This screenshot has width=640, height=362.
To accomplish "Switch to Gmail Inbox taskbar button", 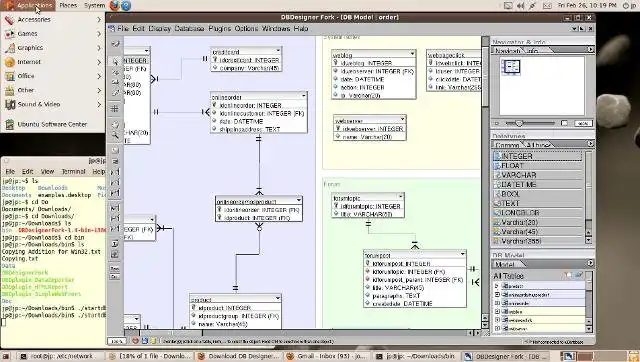I will [x=327, y=356].
